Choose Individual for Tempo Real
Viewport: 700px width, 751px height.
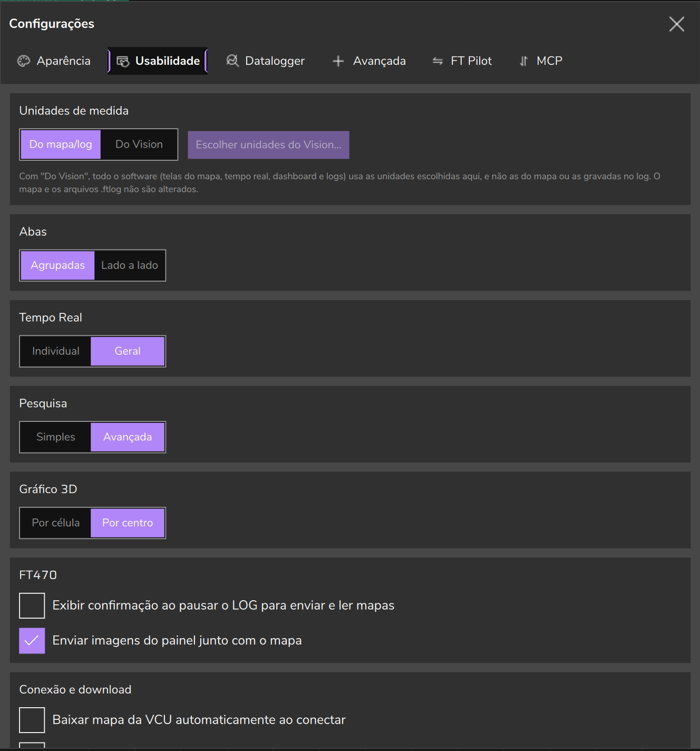pos(56,351)
